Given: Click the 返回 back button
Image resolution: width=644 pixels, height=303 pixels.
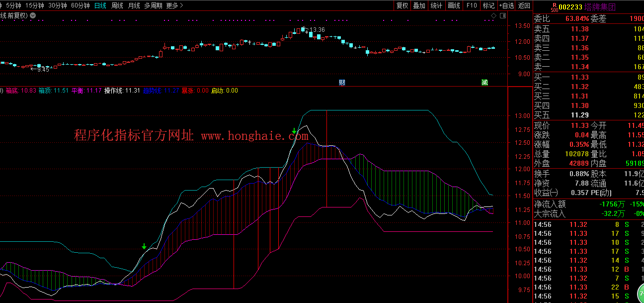Looking at the screenshot, I should click(x=524, y=5).
